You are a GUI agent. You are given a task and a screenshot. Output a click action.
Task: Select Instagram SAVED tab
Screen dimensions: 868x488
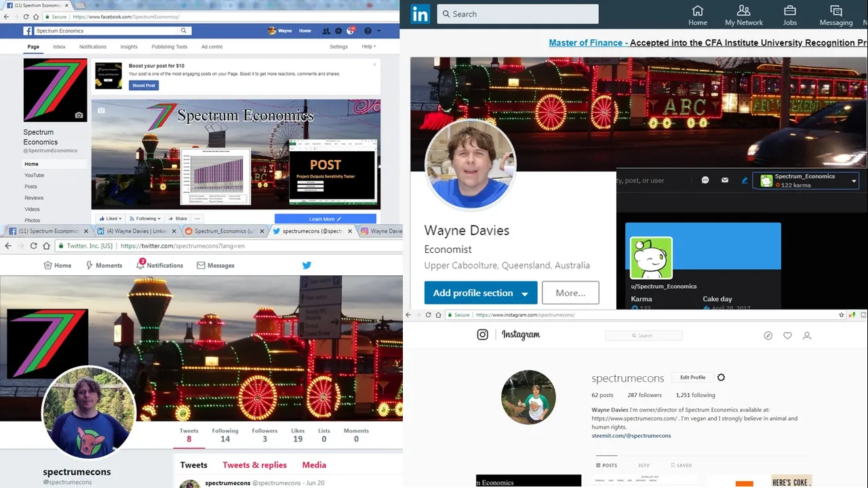[681, 466]
